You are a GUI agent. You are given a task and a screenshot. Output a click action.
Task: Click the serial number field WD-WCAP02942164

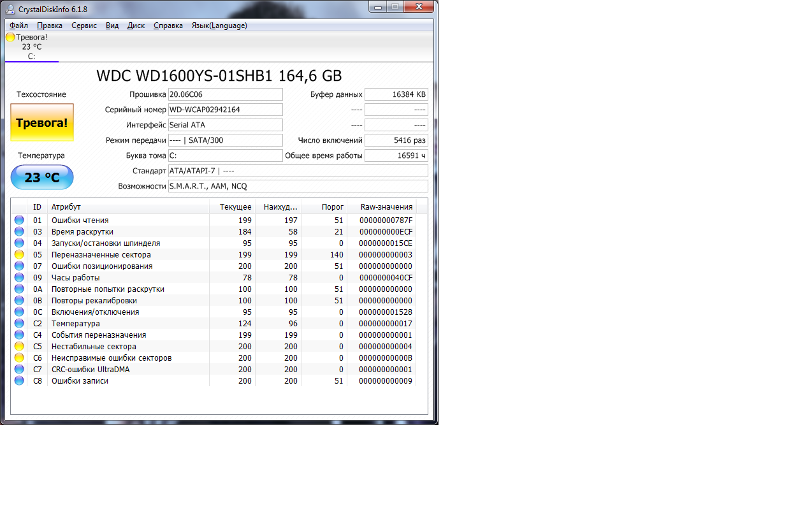[225, 110]
